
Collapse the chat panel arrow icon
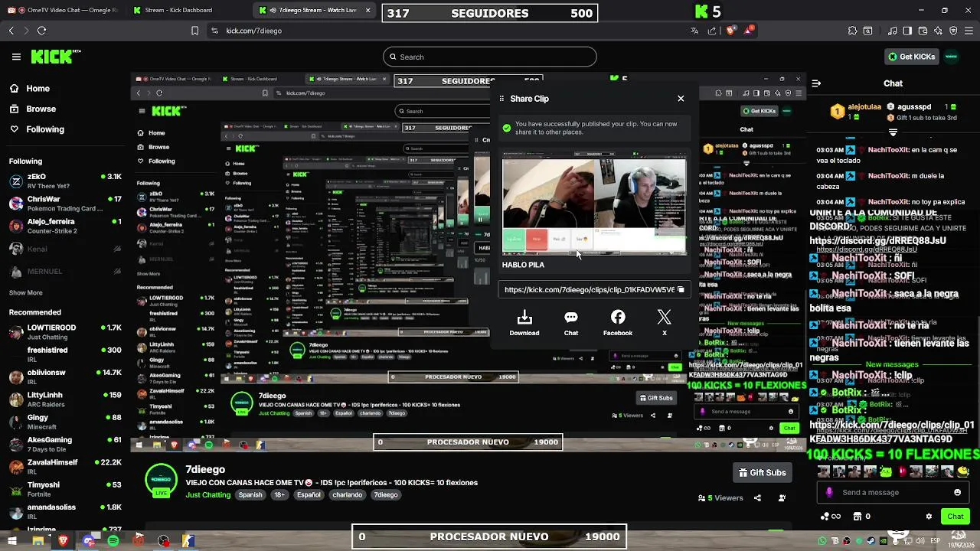pos(816,83)
